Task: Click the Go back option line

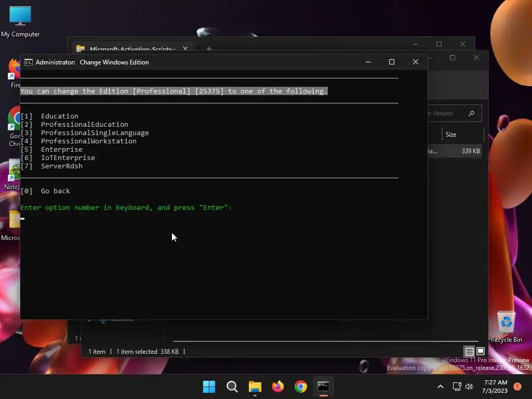Action: pos(45,191)
